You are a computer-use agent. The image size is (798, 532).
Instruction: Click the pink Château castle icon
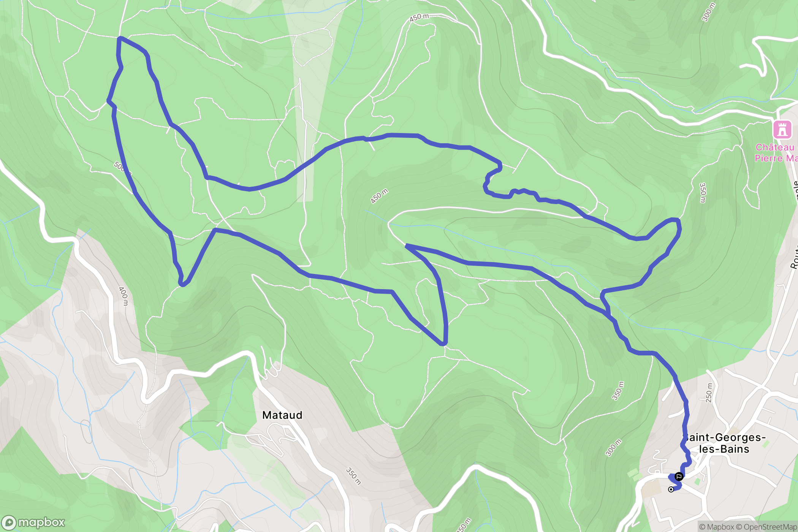[782, 130]
